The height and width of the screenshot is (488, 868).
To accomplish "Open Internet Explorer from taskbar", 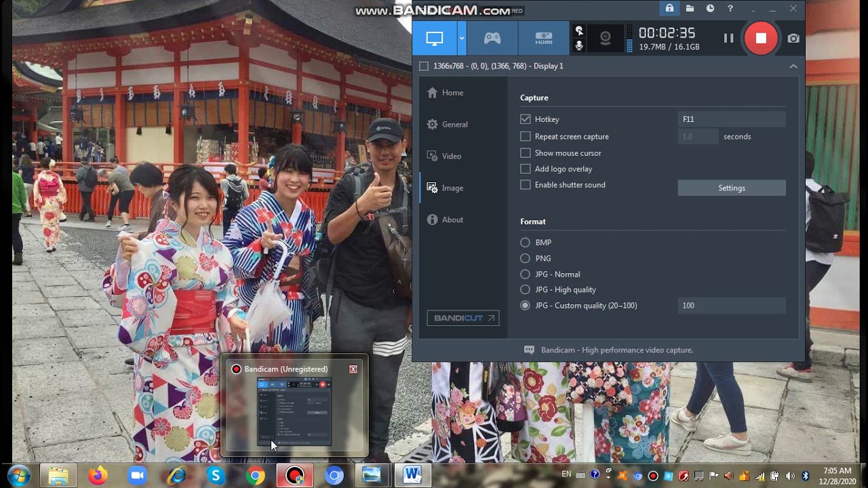I will pos(177,476).
